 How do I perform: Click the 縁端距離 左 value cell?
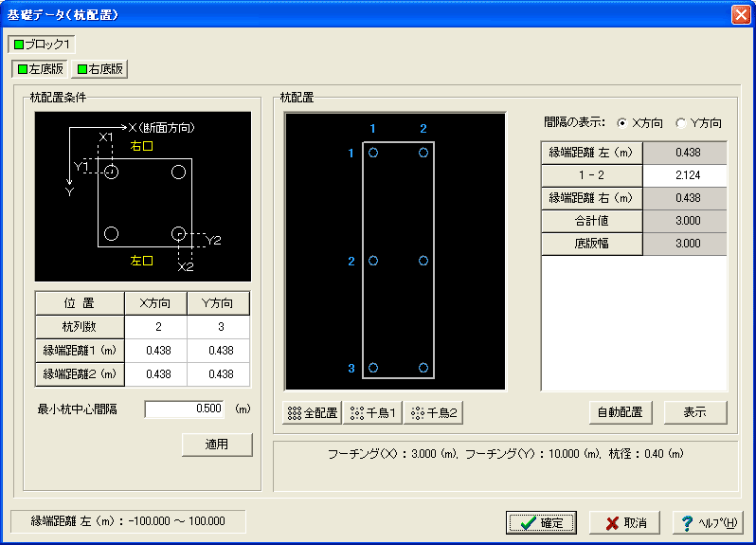[x=685, y=153]
